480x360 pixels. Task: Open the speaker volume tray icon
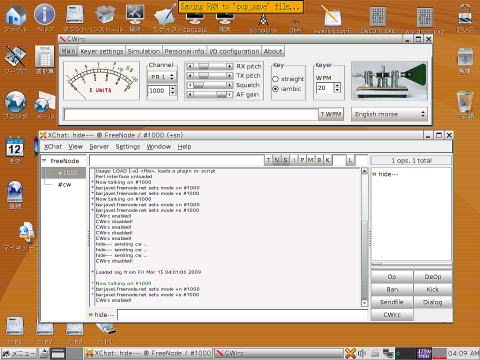(362, 353)
